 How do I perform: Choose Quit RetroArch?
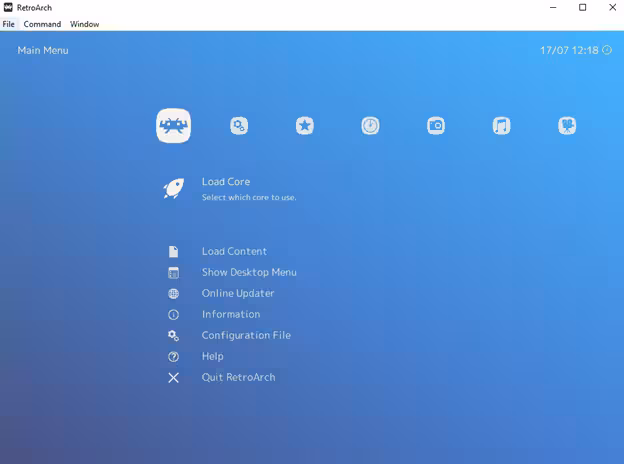238,377
